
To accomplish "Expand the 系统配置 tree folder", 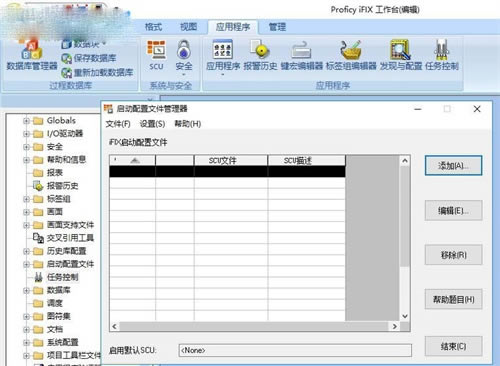I will [x=26, y=342].
